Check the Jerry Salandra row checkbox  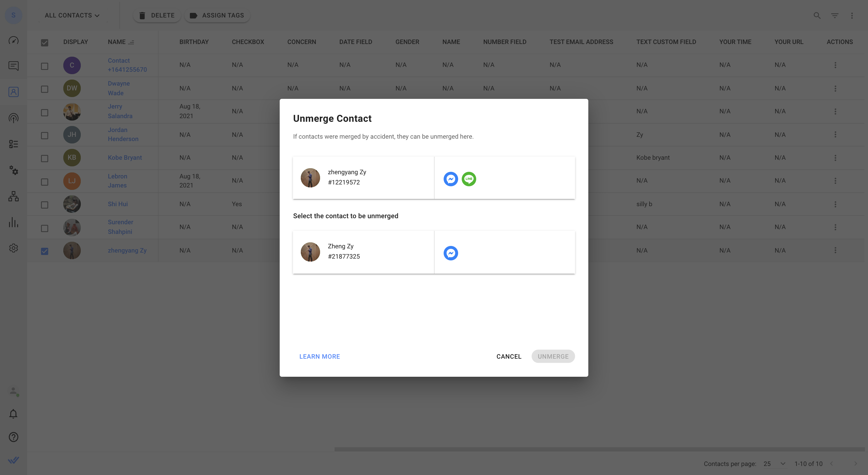[x=45, y=112]
